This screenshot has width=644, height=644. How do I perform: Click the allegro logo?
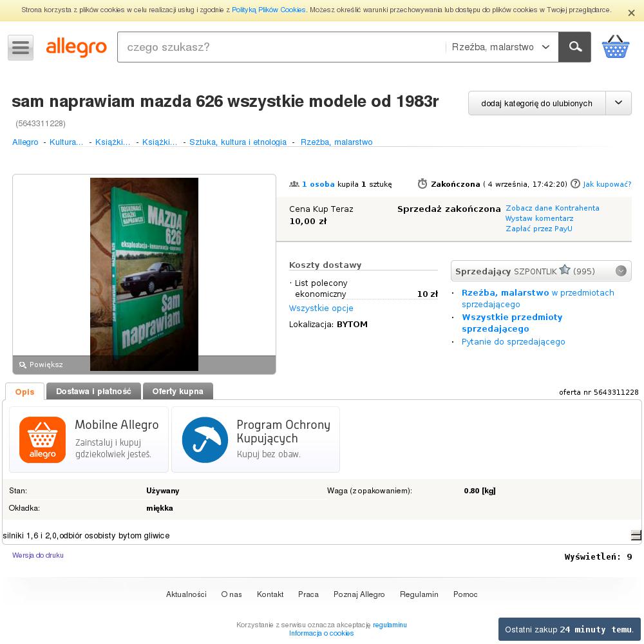coord(77,48)
